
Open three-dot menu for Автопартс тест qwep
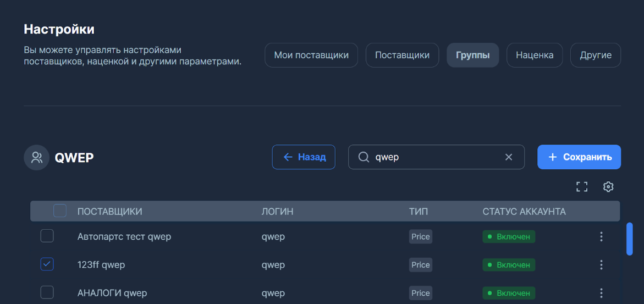click(x=601, y=236)
